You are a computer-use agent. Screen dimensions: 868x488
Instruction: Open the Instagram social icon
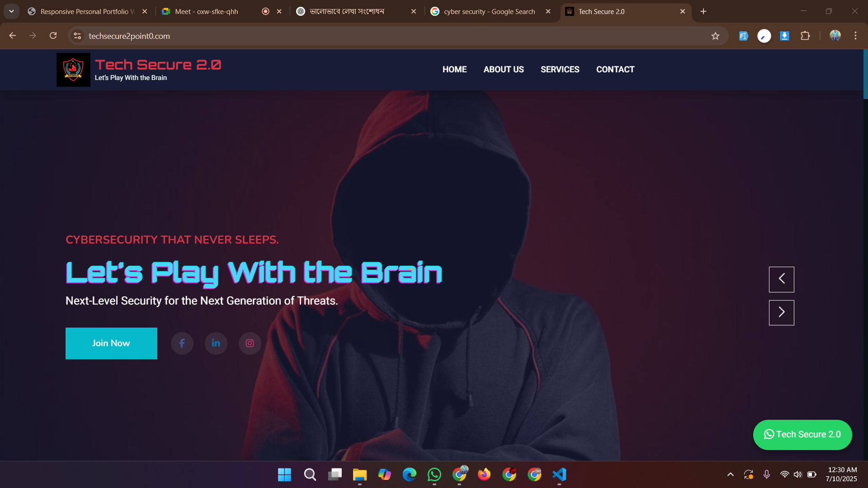point(250,343)
